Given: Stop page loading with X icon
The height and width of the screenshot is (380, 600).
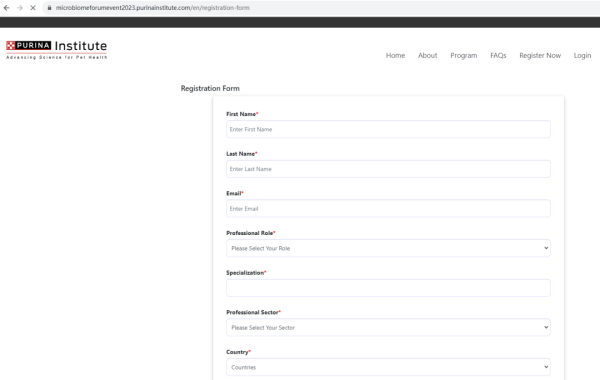Looking at the screenshot, I should click(33, 8).
